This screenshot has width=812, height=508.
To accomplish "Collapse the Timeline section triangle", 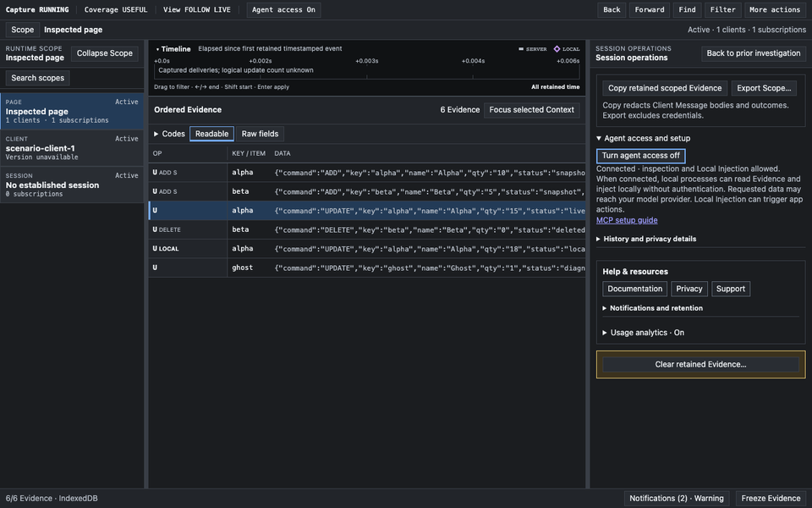I will (157, 49).
